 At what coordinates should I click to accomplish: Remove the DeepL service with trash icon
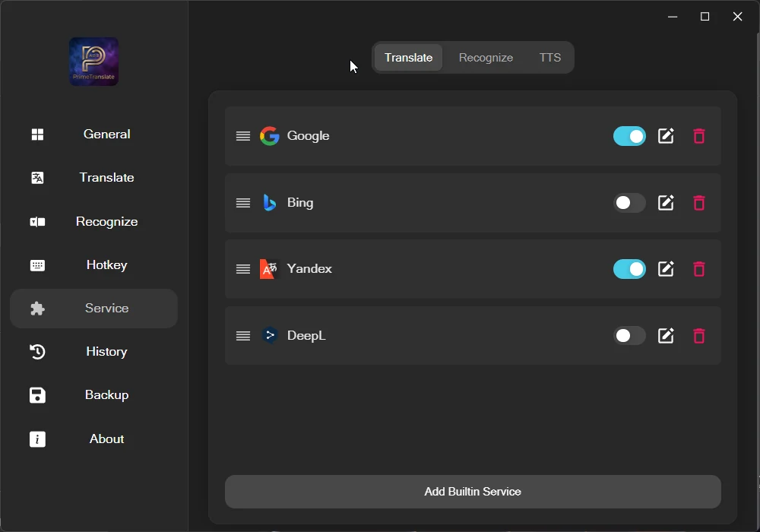[699, 335]
